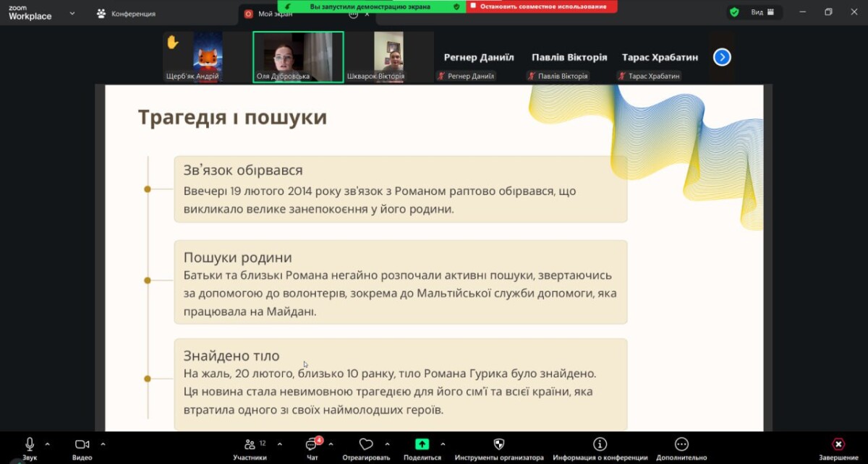Select Оля Дубровська video thumbnail
The height and width of the screenshot is (464, 868).
(x=298, y=57)
